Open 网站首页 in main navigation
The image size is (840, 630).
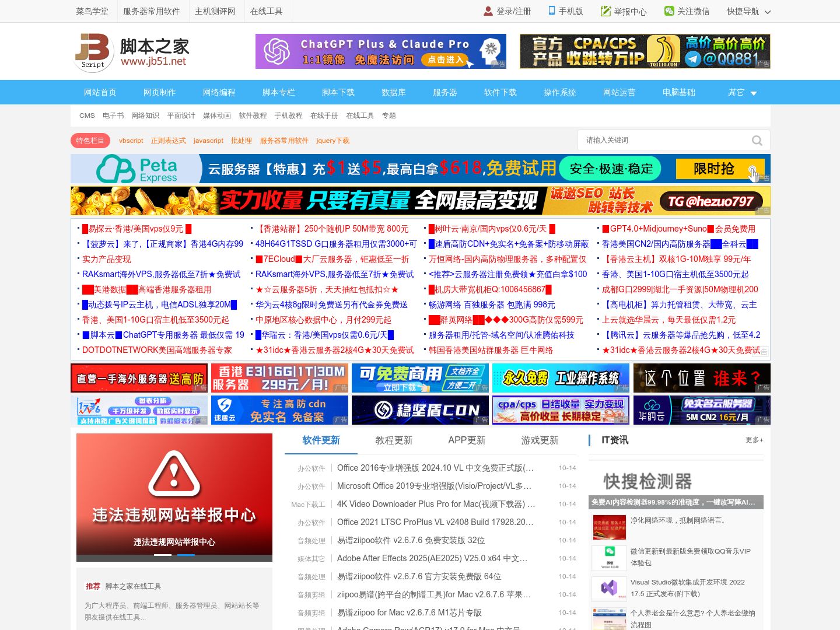pyautogui.click(x=100, y=92)
